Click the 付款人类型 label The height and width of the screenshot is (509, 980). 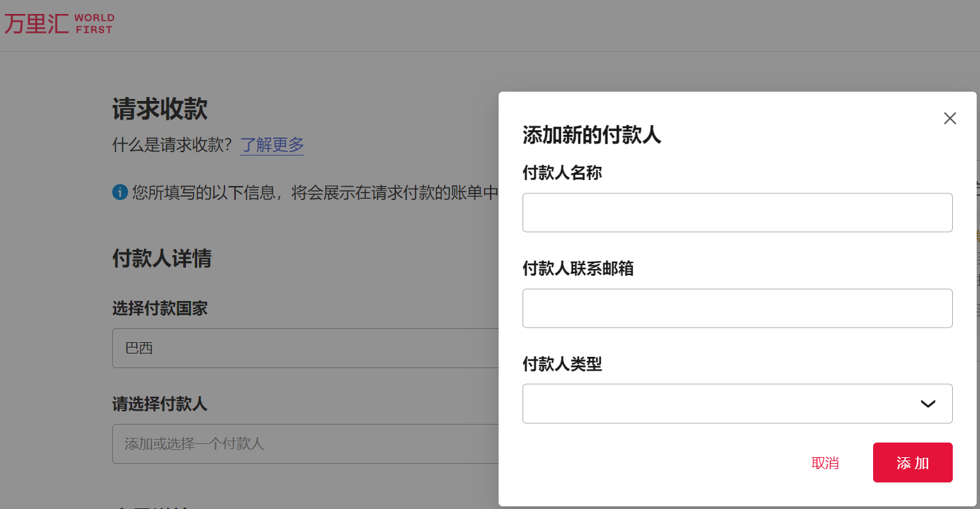click(562, 364)
